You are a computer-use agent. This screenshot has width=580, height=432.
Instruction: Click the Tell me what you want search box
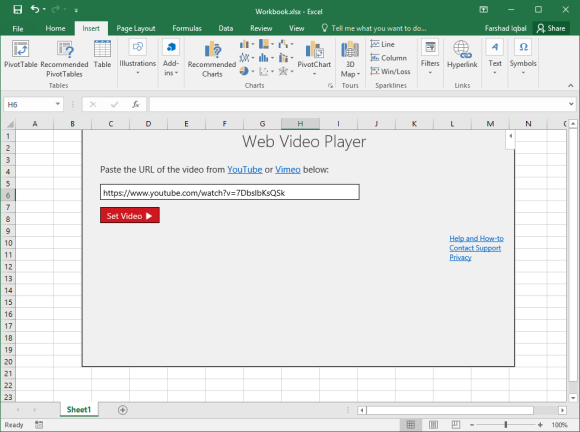[374, 28]
